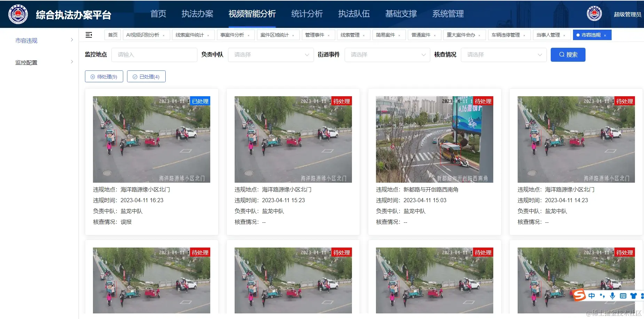Click the time 2023-04-11 15:23
Viewport: 644px width, 319px height.
point(283,200)
